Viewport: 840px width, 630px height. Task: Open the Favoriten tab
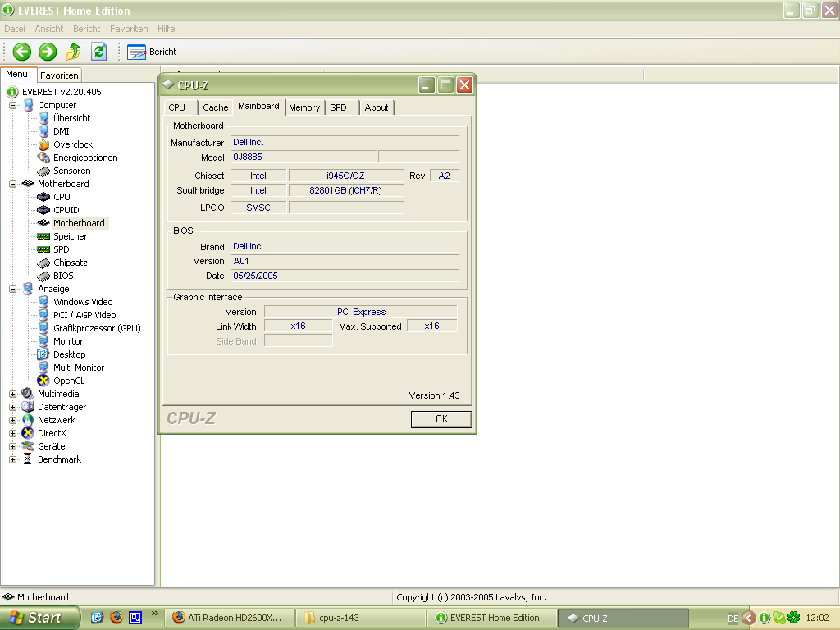click(59, 75)
